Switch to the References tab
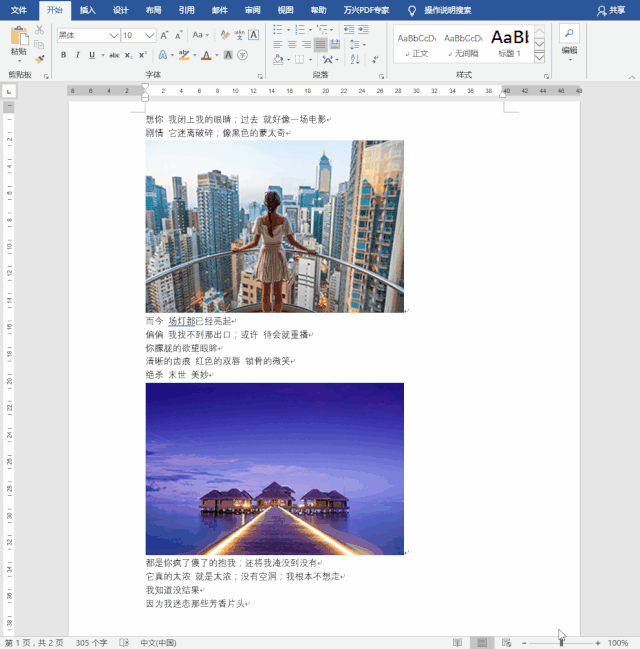The image size is (640, 649). [x=186, y=10]
